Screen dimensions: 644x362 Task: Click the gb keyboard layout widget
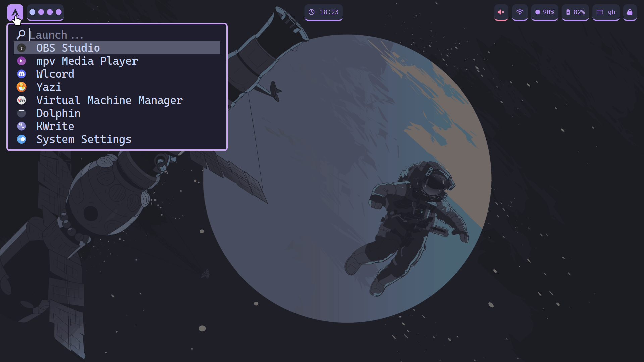click(x=606, y=12)
